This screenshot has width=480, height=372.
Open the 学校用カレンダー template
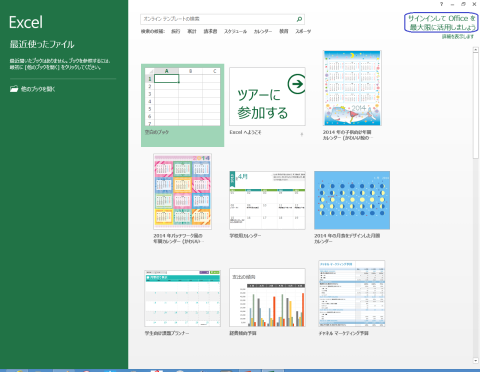click(x=267, y=200)
